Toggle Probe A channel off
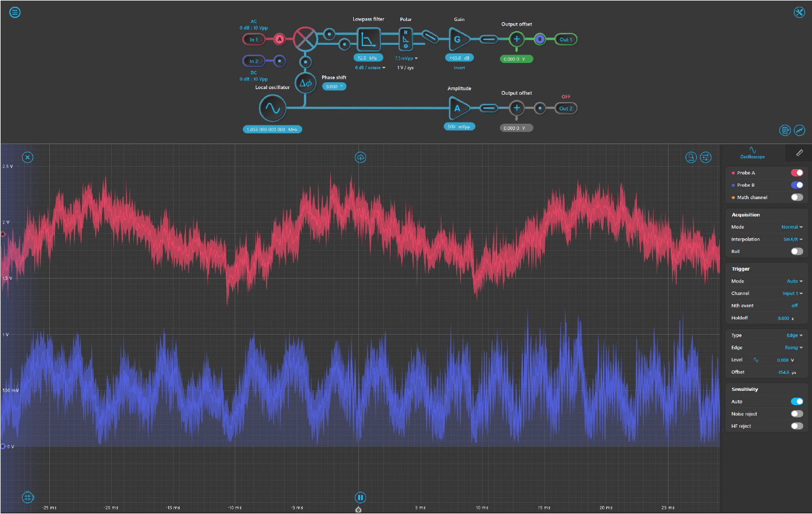 pyautogui.click(x=797, y=173)
